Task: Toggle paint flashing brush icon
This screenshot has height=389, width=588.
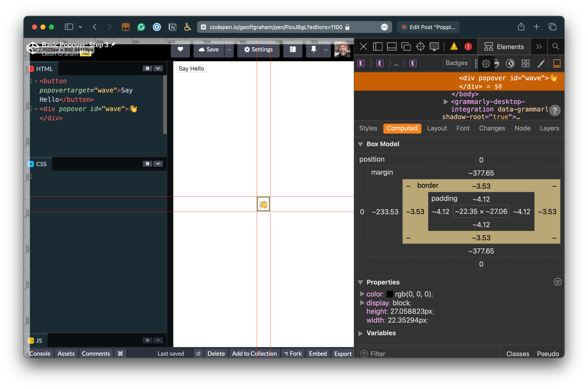Action: coord(541,63)
